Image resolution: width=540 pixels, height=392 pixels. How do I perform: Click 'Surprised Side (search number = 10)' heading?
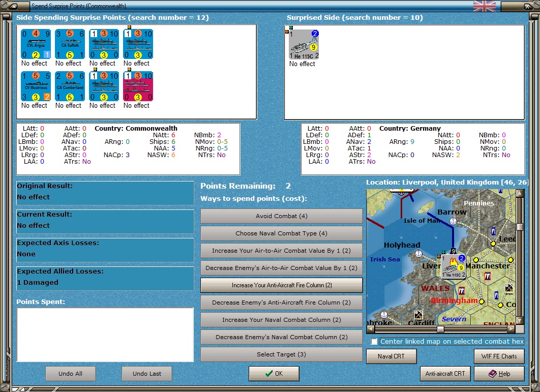355,18
